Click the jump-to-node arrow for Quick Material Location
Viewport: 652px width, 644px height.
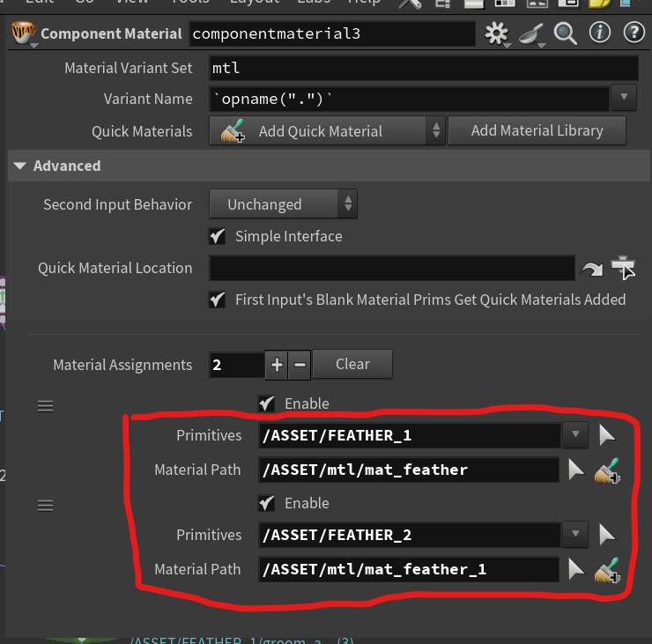coord(590,269)
